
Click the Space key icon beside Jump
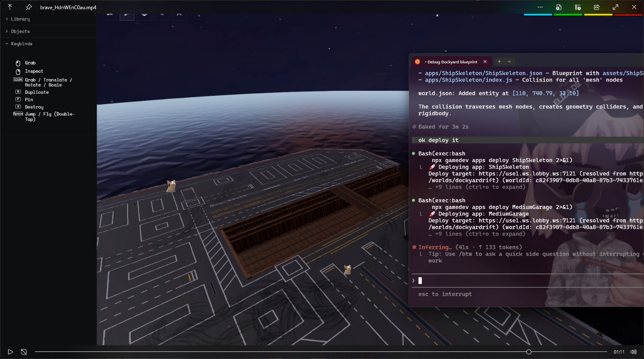pos(18,114)
